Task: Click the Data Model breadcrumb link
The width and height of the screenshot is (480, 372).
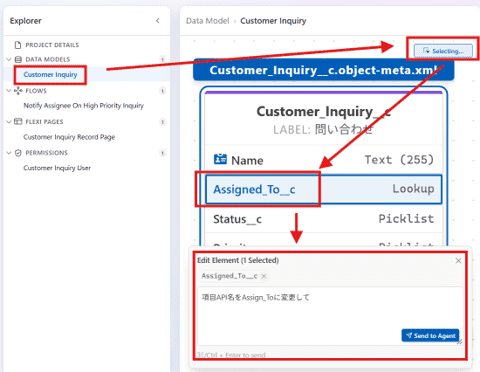Action: coord(208,21)
